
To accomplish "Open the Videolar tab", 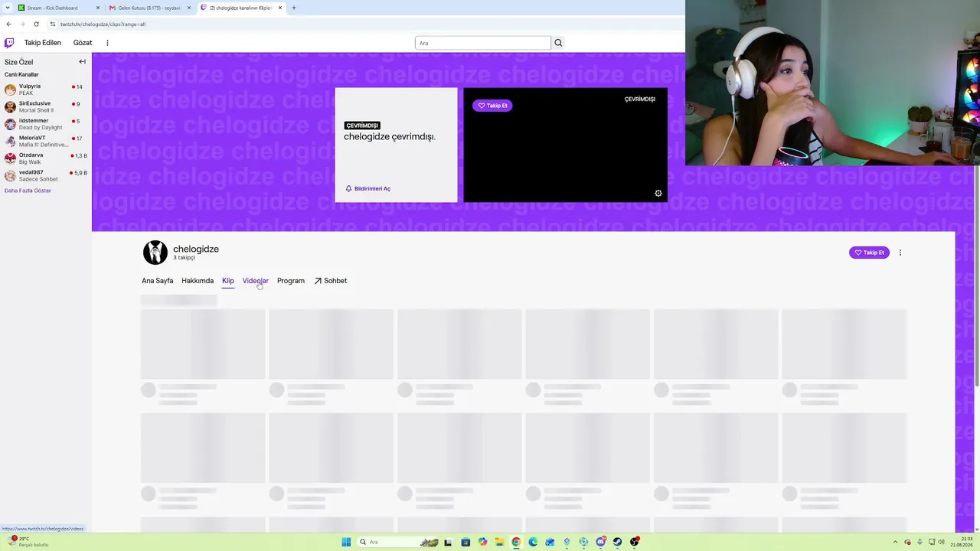I will 256,281.
